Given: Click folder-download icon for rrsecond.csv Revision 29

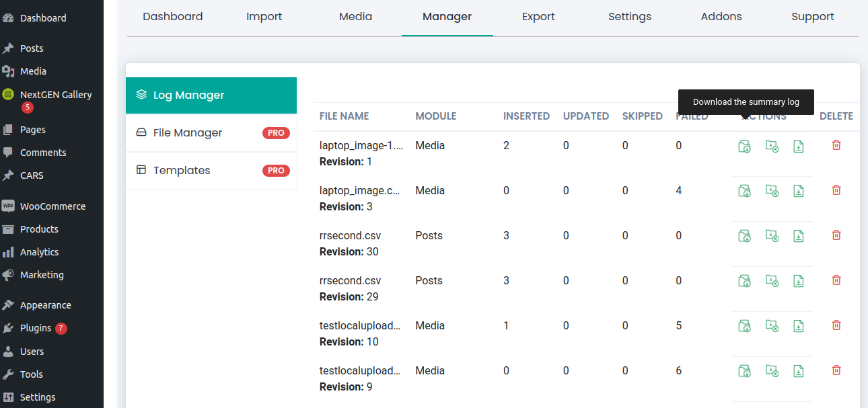Looking at the screenshot, I should click(744, 281).
